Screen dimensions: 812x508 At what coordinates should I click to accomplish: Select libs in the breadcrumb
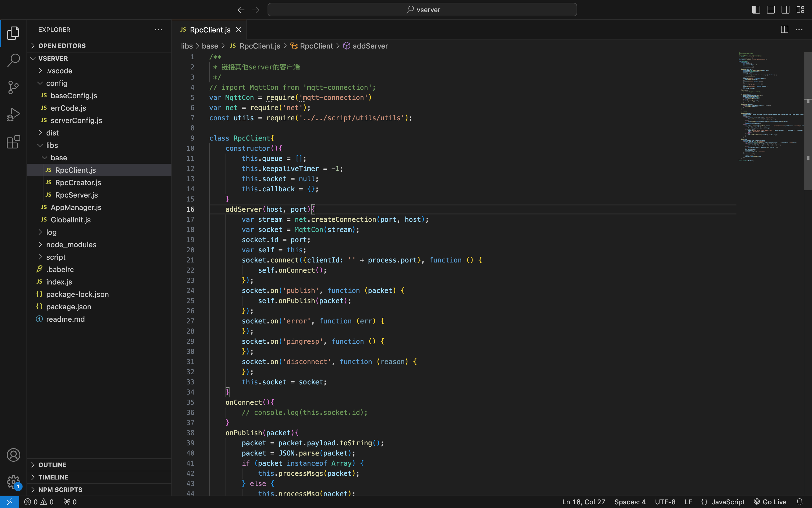click(x=187, y=46)
